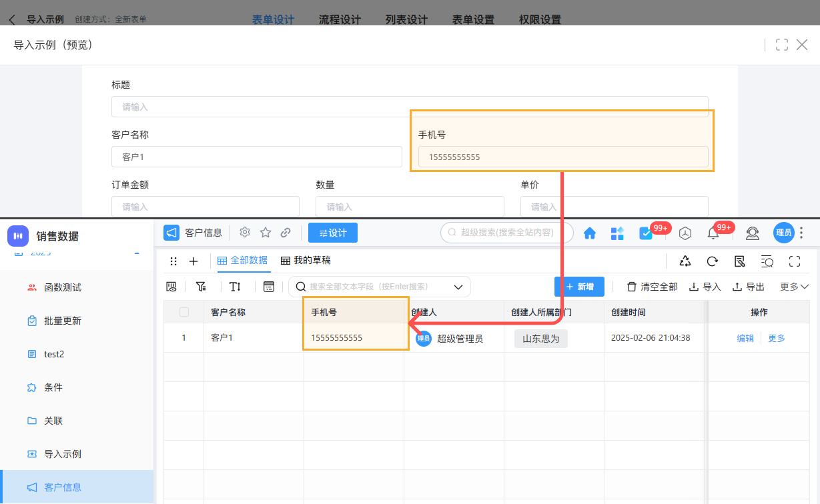The height and width of the screenshot is (504, 820).
Task: Click 编辑 in the 操作 column
Action: pos(745,337)
